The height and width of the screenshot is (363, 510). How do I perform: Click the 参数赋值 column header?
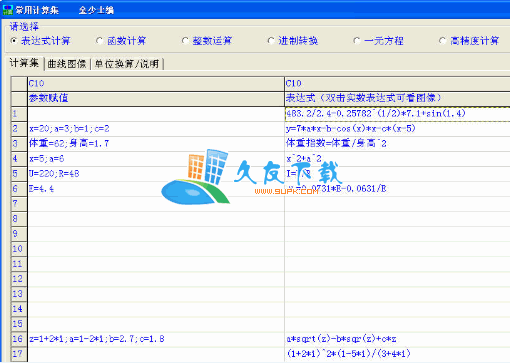coord(156,98)
